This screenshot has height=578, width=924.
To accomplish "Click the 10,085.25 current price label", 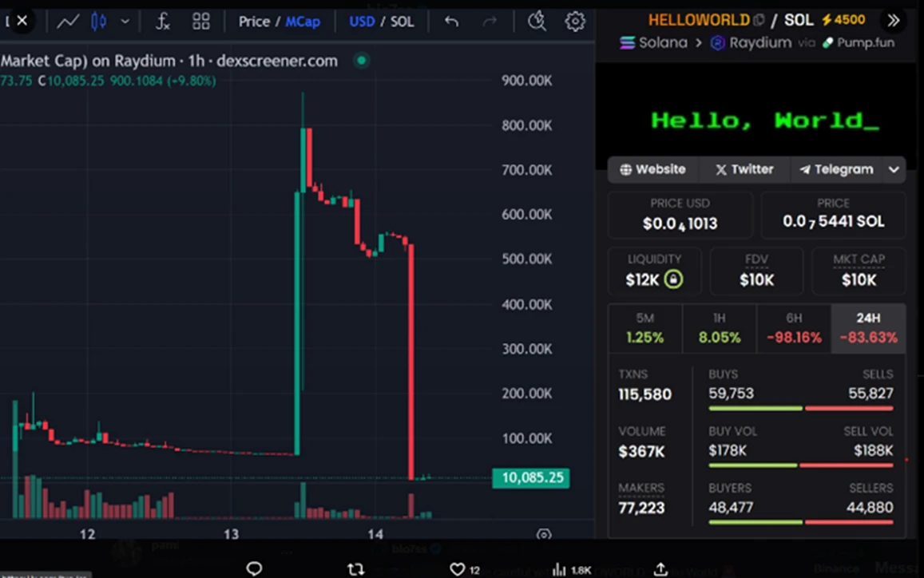I will [532, 478].
